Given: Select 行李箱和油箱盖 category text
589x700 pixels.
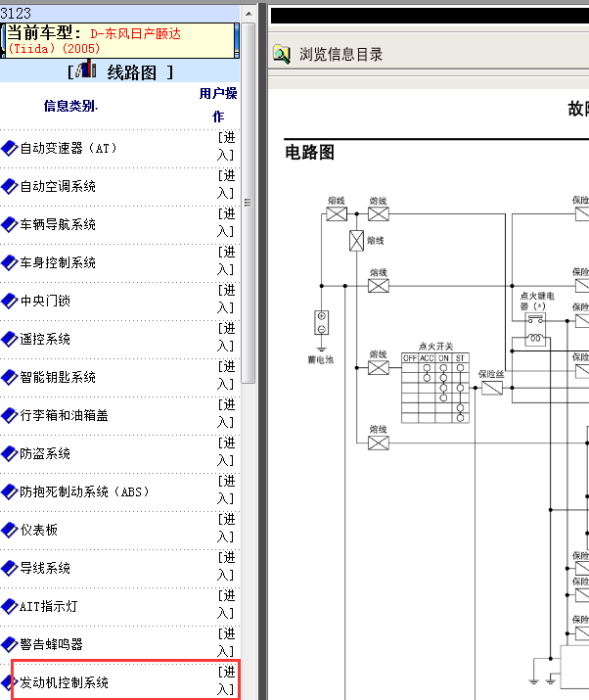Looking at the screenshot, I should pos(64,415).
